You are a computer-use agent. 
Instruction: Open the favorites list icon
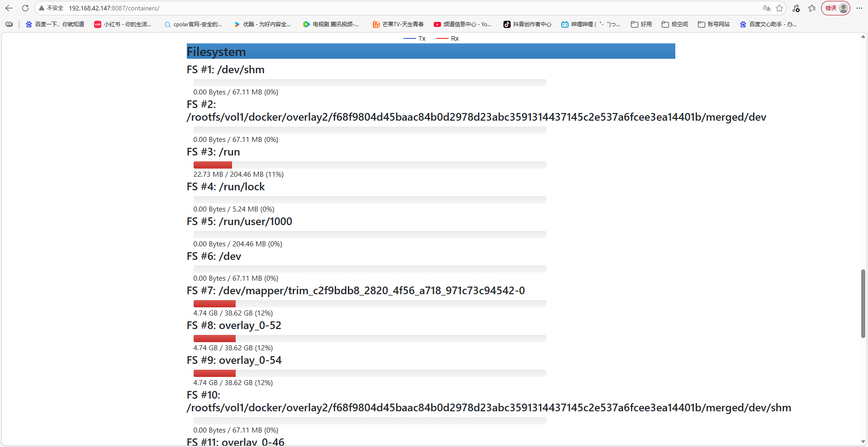pyautogui.click(x=812, y=8)
